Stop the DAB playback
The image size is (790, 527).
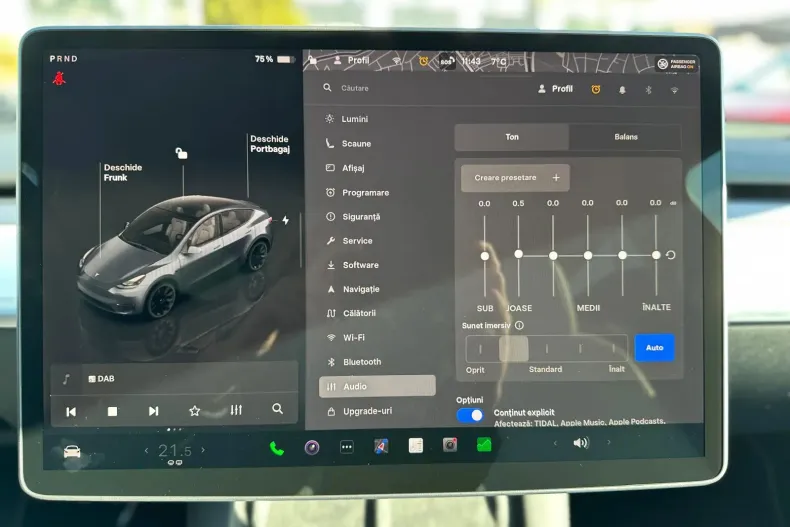point(112,412)
